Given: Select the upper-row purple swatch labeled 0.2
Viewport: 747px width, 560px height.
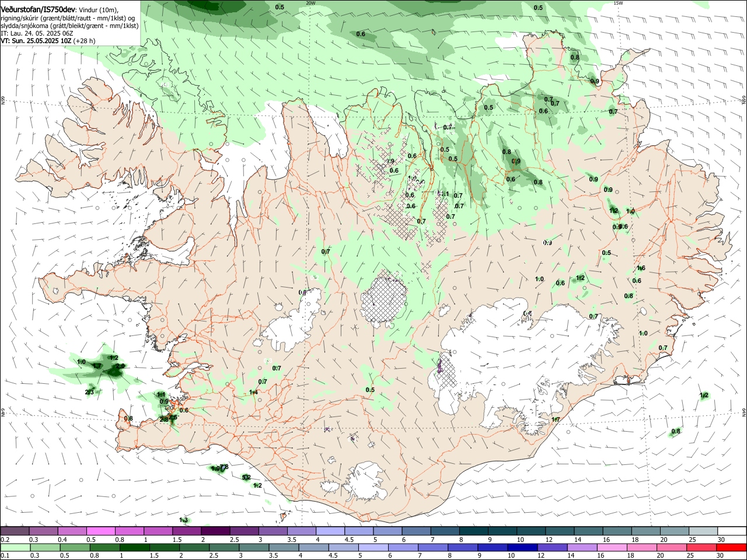Looking at the screenshot, I should click(15, 531).
